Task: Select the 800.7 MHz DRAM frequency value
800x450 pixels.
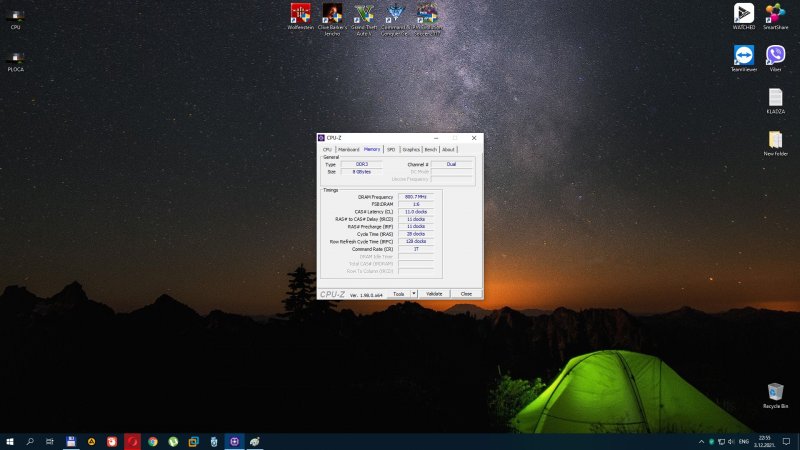Action: [x=416, y=196]
